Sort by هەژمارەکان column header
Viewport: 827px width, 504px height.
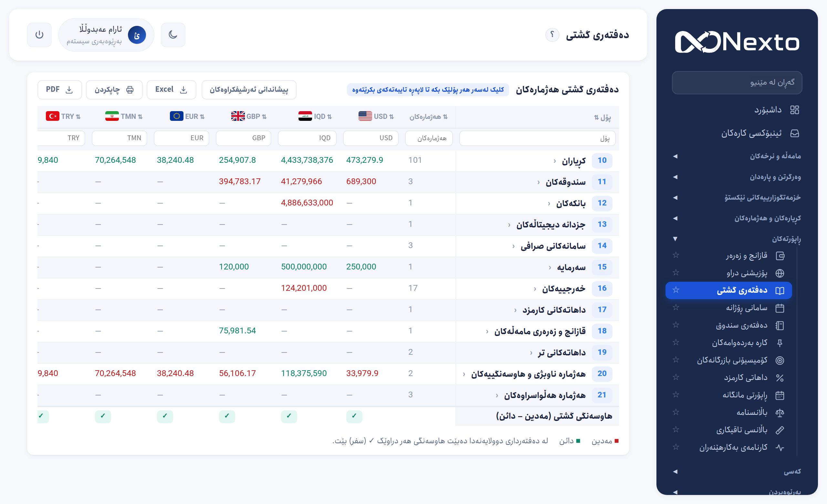[x=429, y=117]
